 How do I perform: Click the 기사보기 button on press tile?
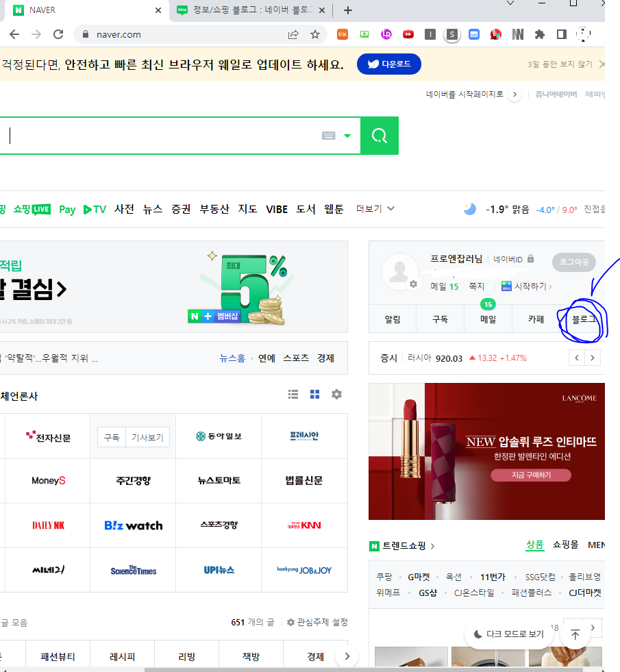point(147,437)
